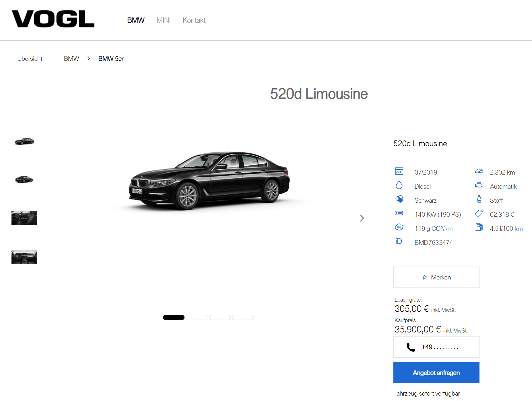Click the phone handset icon

[411, 347]
